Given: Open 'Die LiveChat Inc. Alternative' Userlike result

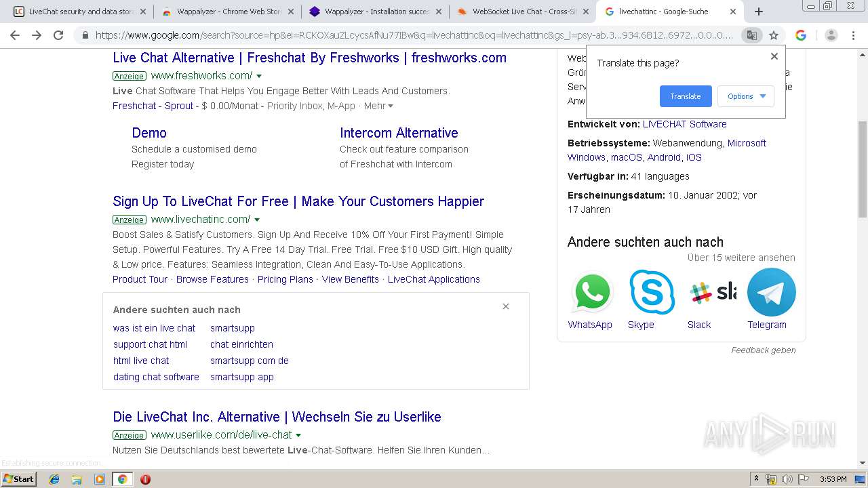Looking at the screenshot, I should (x=277, y=417).
